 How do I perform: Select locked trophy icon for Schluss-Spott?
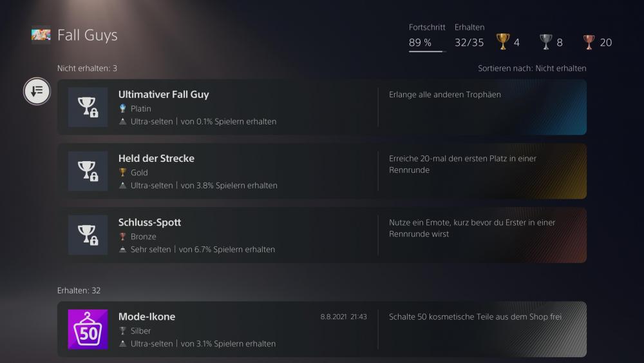[x=88, y=235]
